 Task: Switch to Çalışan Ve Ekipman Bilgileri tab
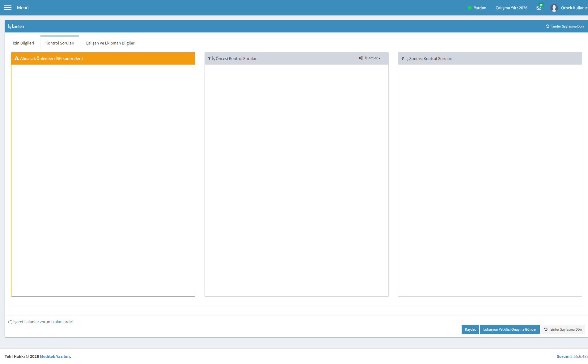pos(111,43)
